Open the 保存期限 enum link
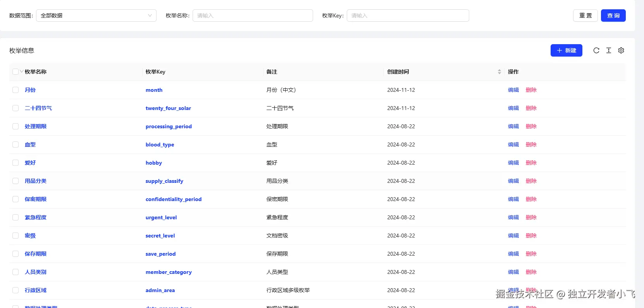 36,254
